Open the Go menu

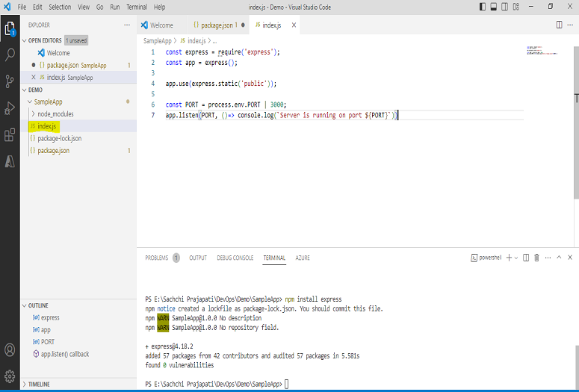coord(99,7)
